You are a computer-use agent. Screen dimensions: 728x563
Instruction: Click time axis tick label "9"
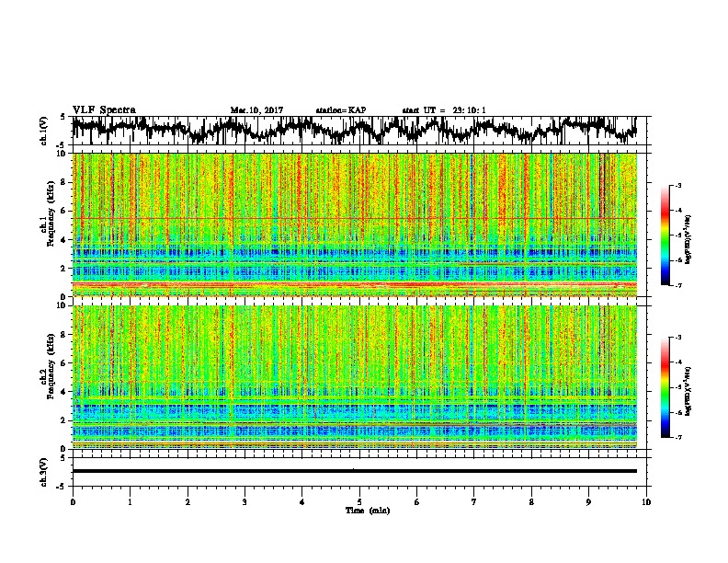point(588,502)
